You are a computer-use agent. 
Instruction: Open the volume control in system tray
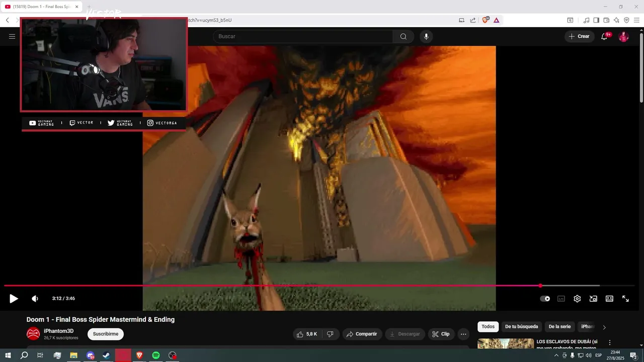[x=588, y=355]
